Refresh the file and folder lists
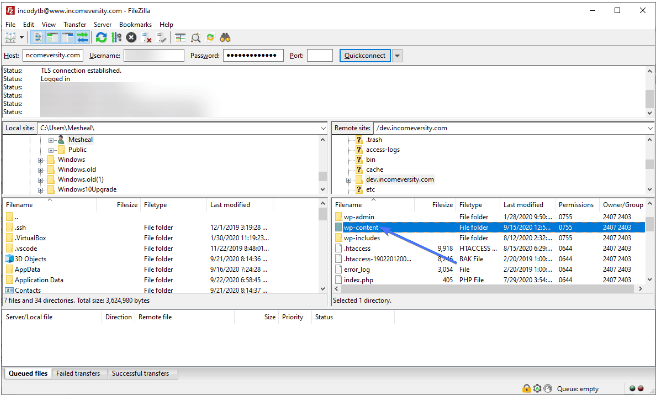 point(101,38)
